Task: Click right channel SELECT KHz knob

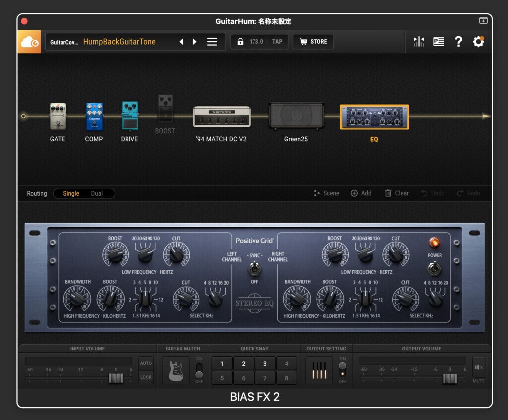Action: click(x=436, y=298)
